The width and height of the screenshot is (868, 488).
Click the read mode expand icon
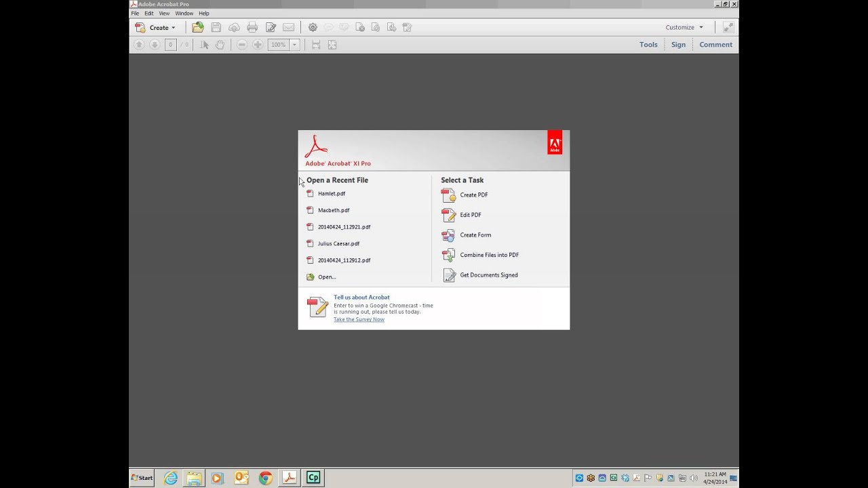coord(728,27)
